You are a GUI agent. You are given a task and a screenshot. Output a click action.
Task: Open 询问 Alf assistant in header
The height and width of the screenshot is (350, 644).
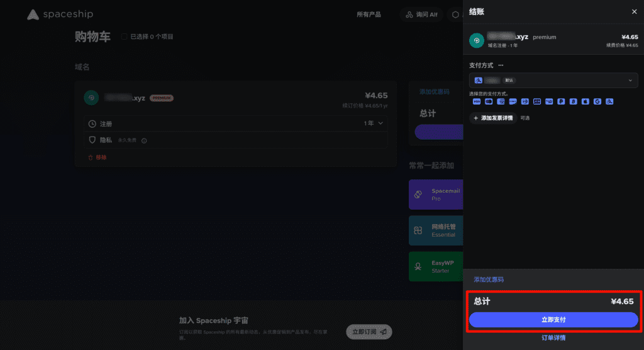pyautogui.click(x=422, y=14)
